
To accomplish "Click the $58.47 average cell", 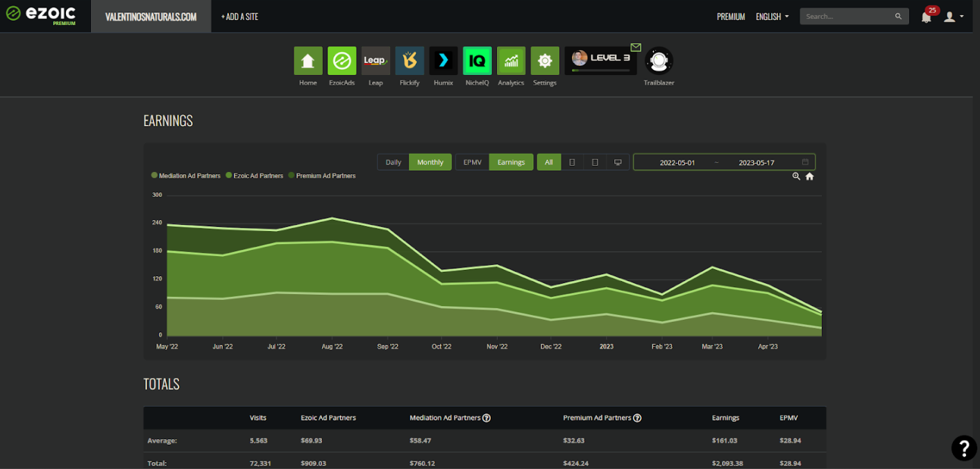I will [x=421, y=441].
